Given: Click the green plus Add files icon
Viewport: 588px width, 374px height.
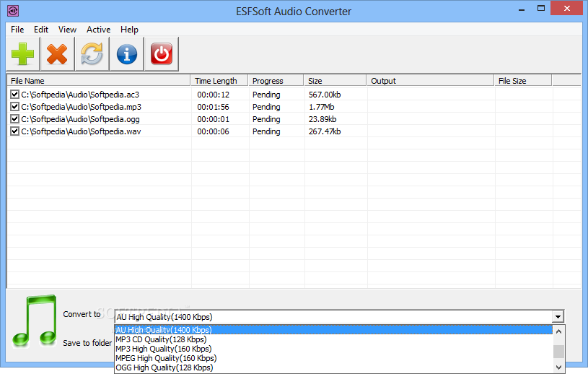Looking at the screenshot, I should click(x=23, y=54).
